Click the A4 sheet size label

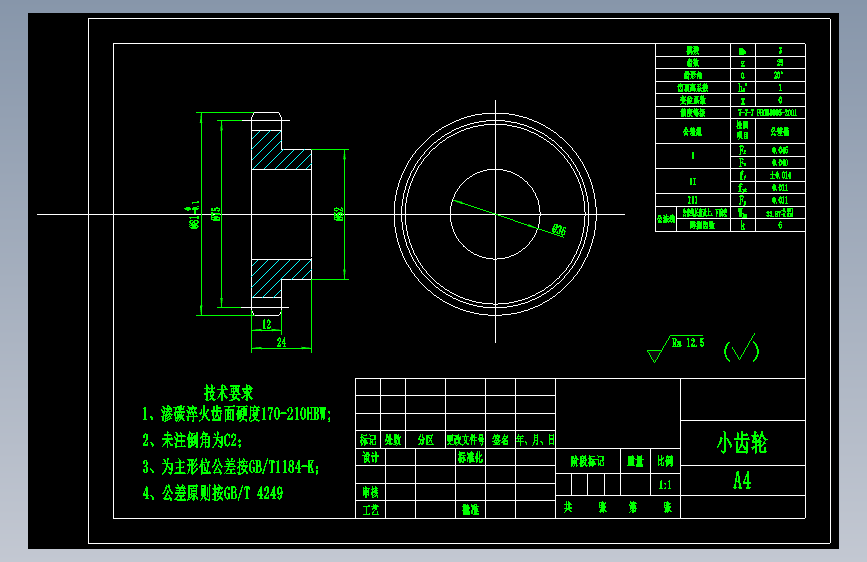coord(742,480)
